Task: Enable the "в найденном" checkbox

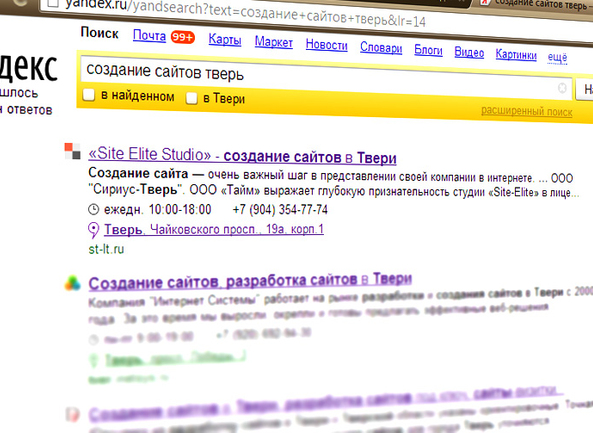Action: point(88,95)
